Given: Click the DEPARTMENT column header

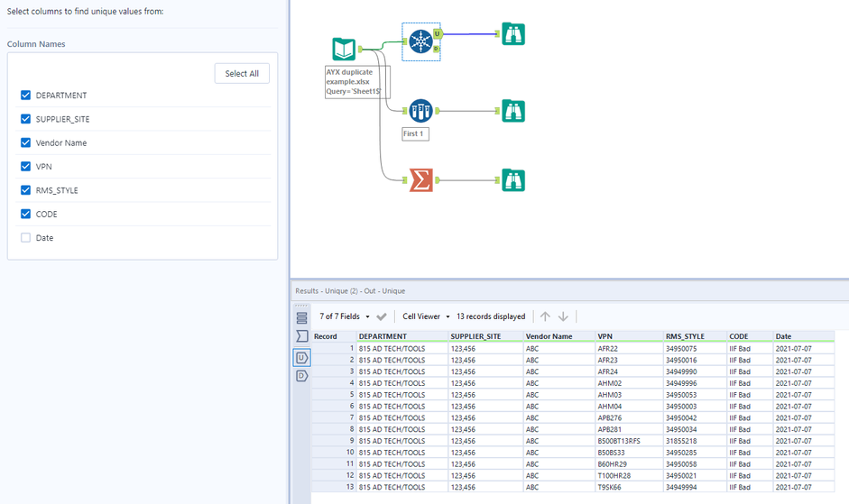Looking at the screenshot, I should click(x=402, y=336).
